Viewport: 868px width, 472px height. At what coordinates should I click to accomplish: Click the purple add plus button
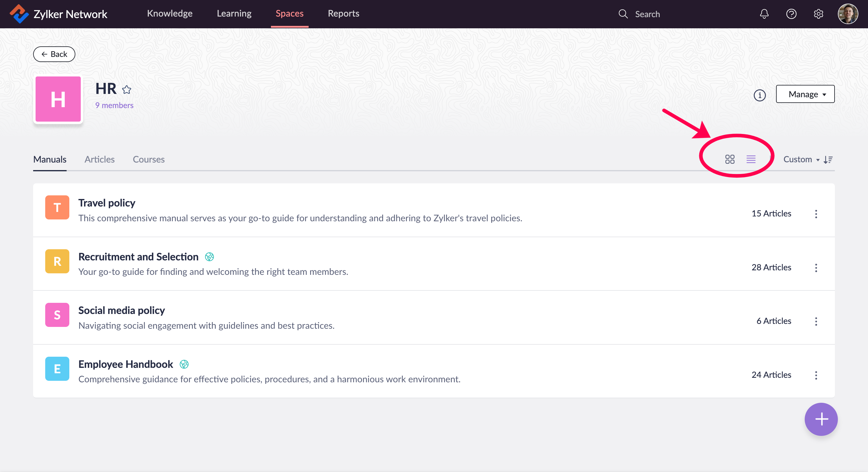coord(821,419)
